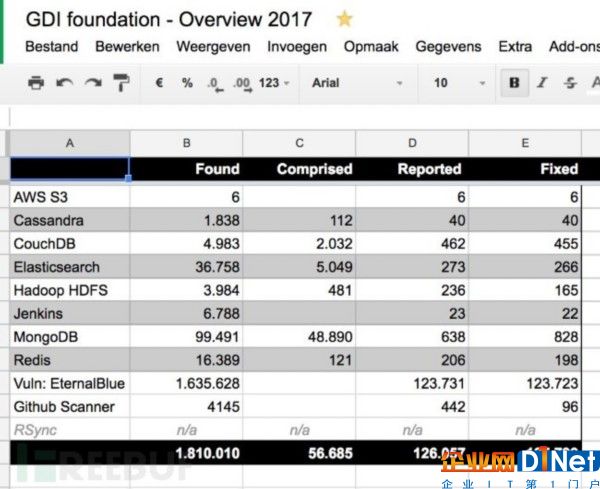Toggle Italic formatting

point(542,83)
